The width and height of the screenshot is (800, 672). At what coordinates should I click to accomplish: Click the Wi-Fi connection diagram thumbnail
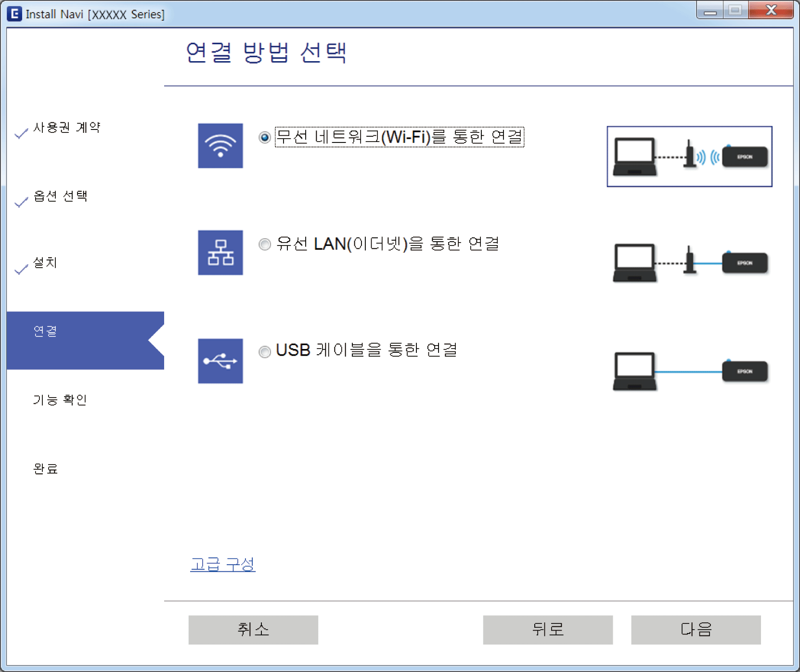(689, 156)
